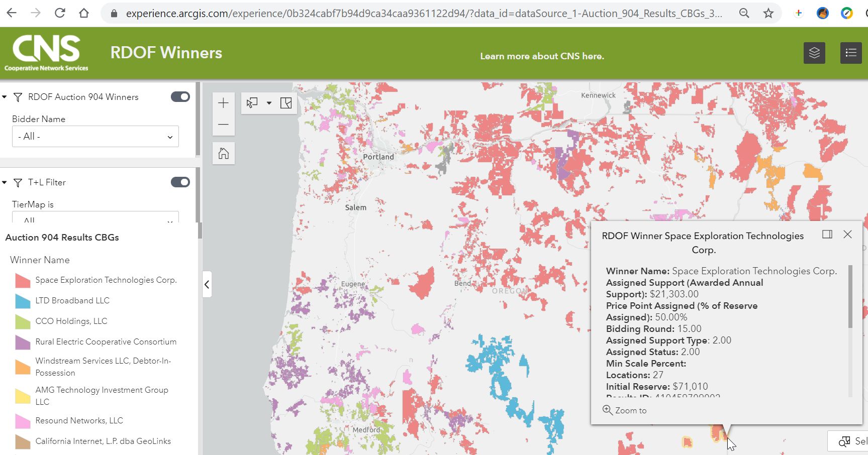Click the left panel scrollbar
Image resolution: width=868 pixels, height=455 pixels.
(200, 231)
